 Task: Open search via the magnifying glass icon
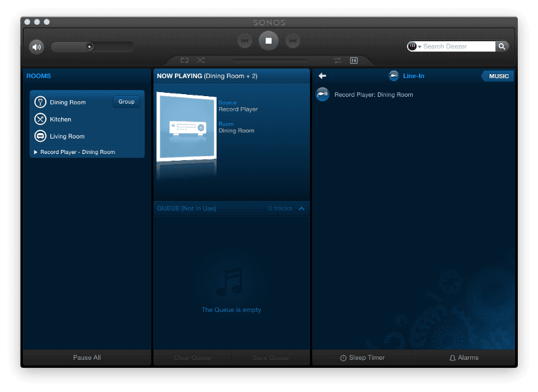click(502, 46)
